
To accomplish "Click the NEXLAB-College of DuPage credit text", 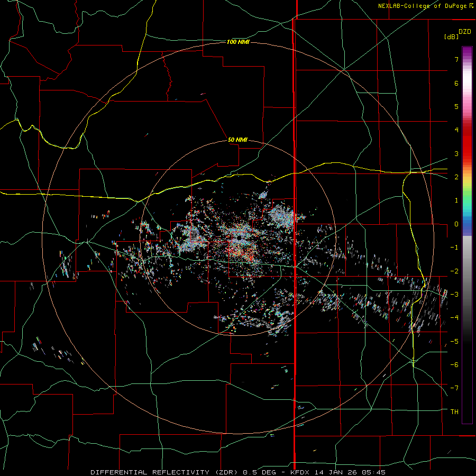I will coord(426,6).
